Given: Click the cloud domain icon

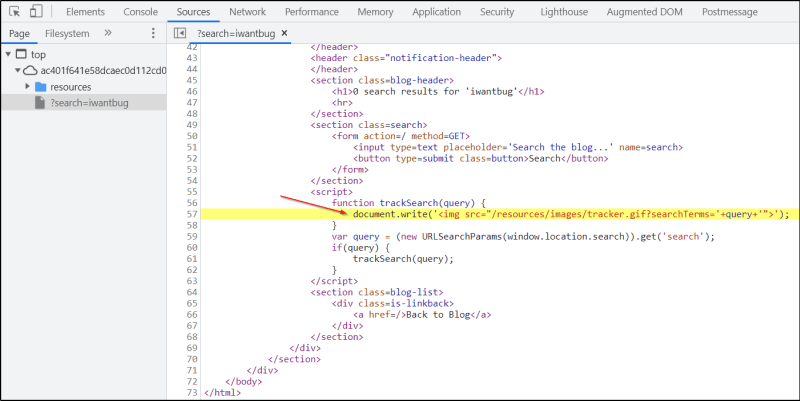Looking at the screenshot, I should pyautogui.click(x=31, y=70).
